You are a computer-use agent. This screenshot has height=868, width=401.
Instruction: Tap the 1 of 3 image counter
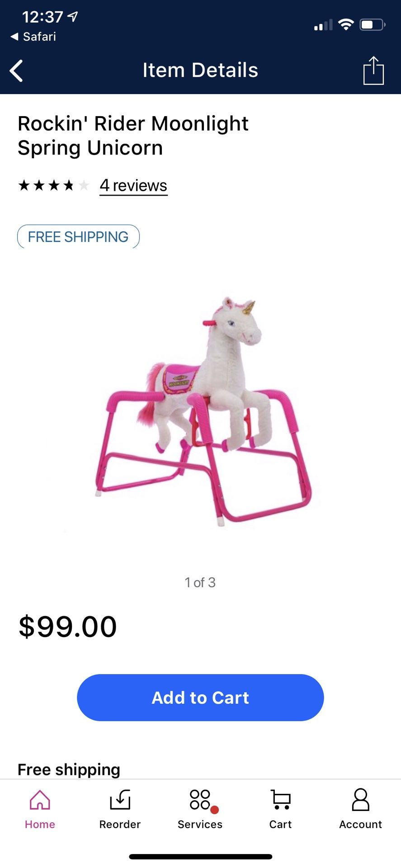point(200,582)
